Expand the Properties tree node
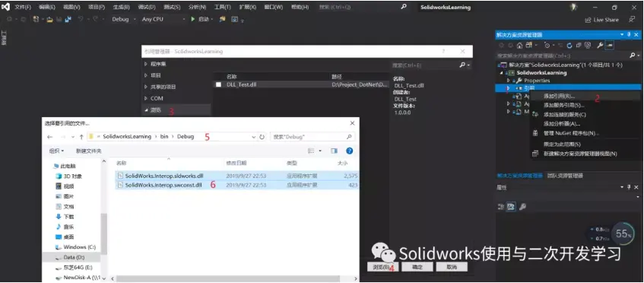 point(509,81)
